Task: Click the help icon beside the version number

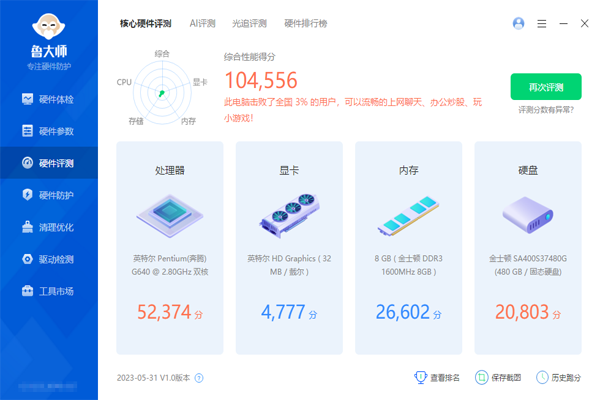Action: pos(199,378)
